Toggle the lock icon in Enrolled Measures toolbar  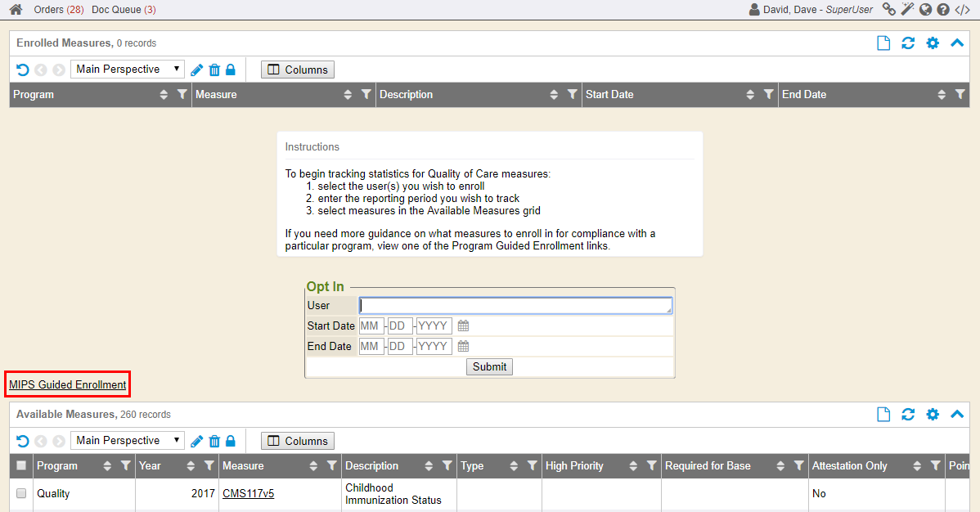coord(231,70)
